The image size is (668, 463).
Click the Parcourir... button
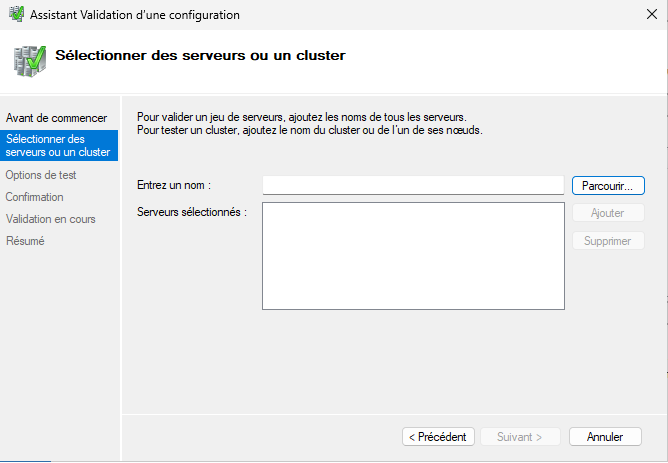coord(608,185)
